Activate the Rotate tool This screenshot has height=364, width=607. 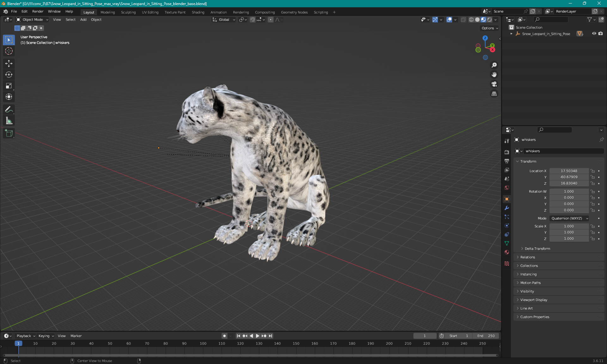[x=9, y=75]
